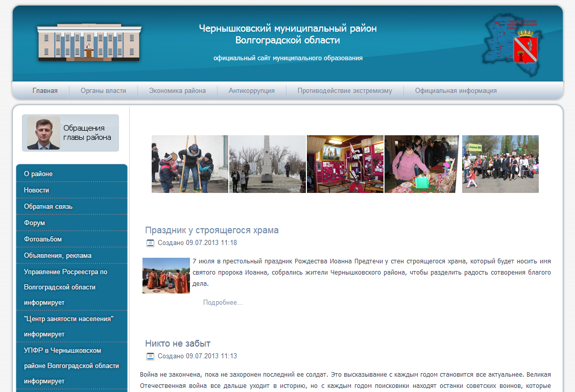Viewport: 575px width, 392px height.
Task: Click the district head portrait photo
Action: [43, 133]
